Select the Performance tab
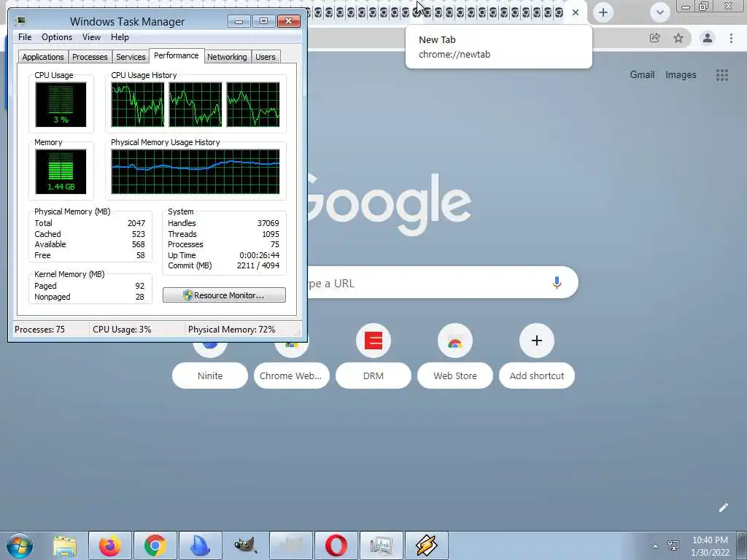This screenshot has height=560, width=747. [177, 55]
